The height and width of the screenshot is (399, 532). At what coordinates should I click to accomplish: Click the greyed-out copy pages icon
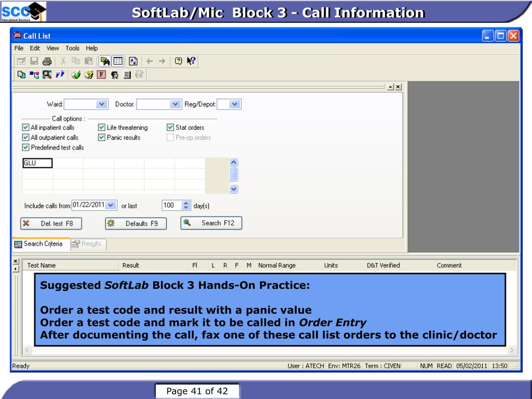tap(76, 61)
